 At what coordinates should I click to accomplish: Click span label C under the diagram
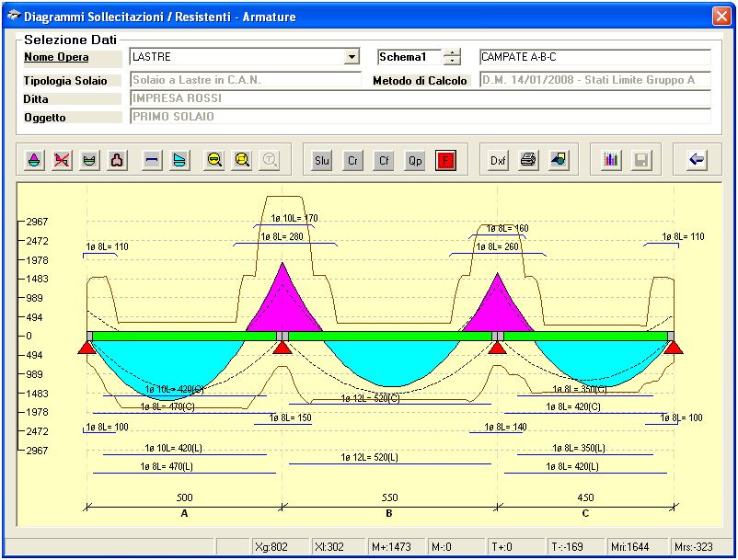[x=585, y=513]
